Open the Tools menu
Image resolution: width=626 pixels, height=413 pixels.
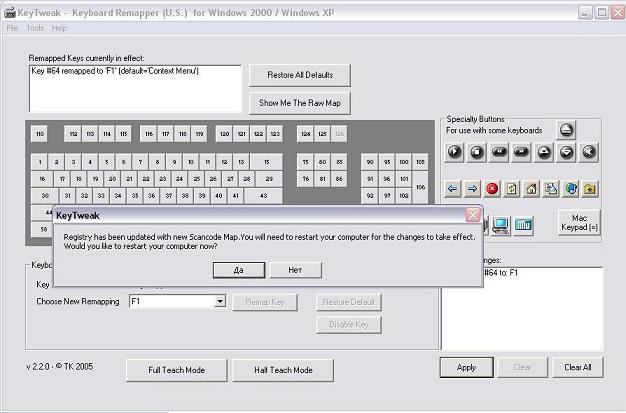(35, 28)
